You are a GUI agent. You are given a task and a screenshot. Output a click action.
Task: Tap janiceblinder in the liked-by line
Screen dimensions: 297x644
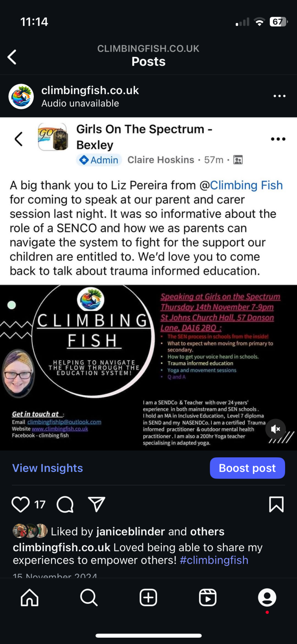click(130, 531)
